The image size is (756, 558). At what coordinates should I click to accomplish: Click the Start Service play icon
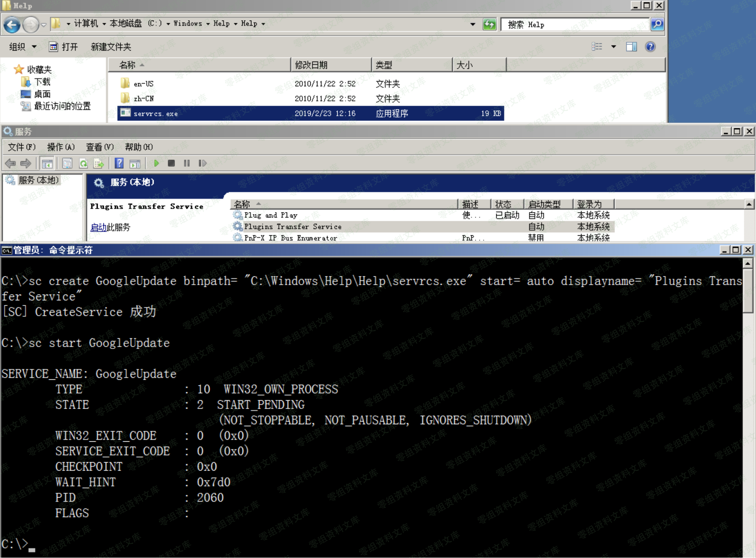tap(156, 163)
